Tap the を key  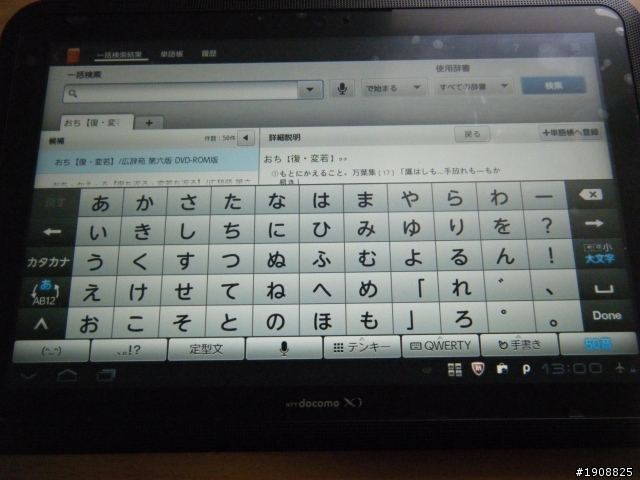pyautogui.click(x=502, y=226)
